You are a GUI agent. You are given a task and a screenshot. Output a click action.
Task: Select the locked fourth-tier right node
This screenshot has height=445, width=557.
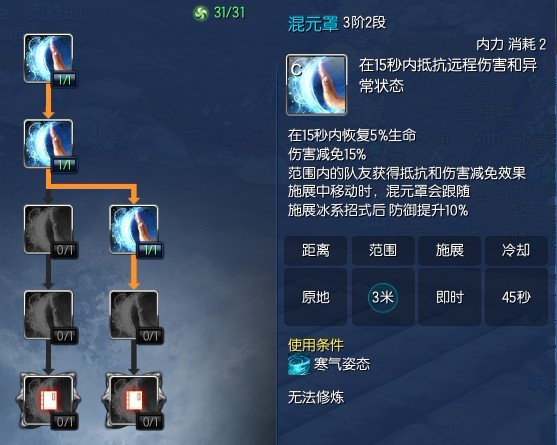pos(134,315)
